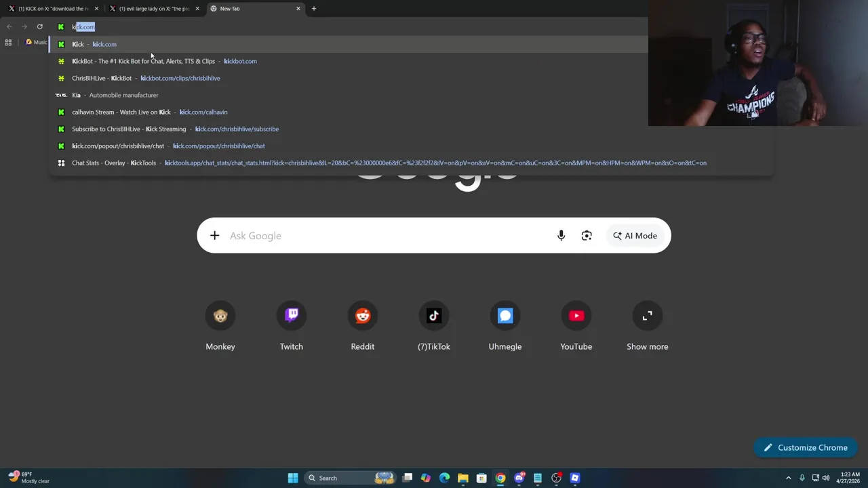
Task: Click the plus icon in Ask Google box
Action: [x=214, y=236]
